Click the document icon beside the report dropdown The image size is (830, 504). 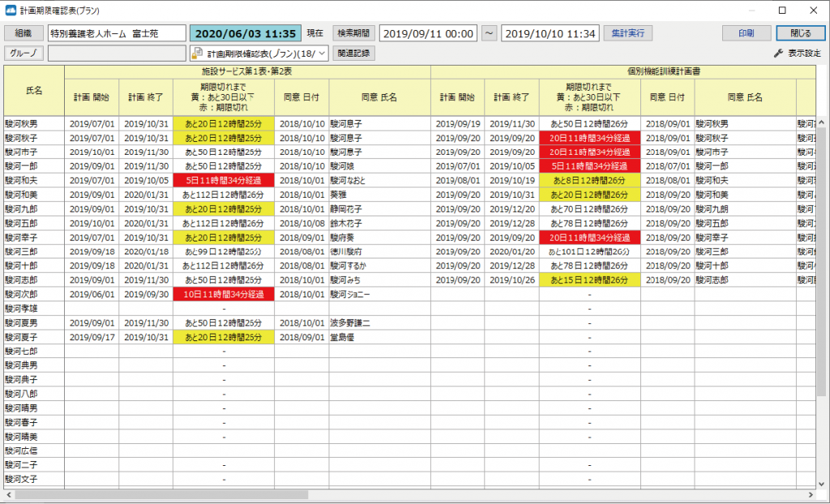coord(198,53)
